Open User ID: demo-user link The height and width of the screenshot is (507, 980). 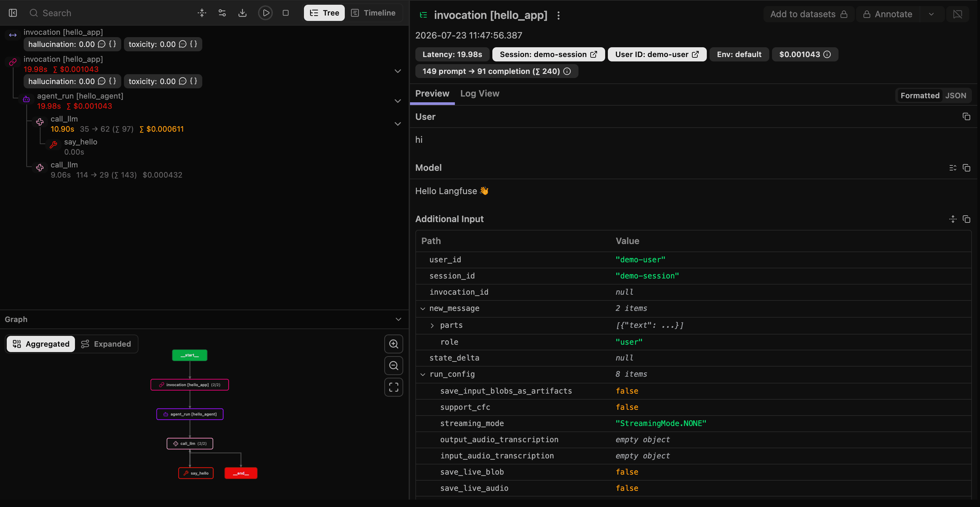(657, 54)
